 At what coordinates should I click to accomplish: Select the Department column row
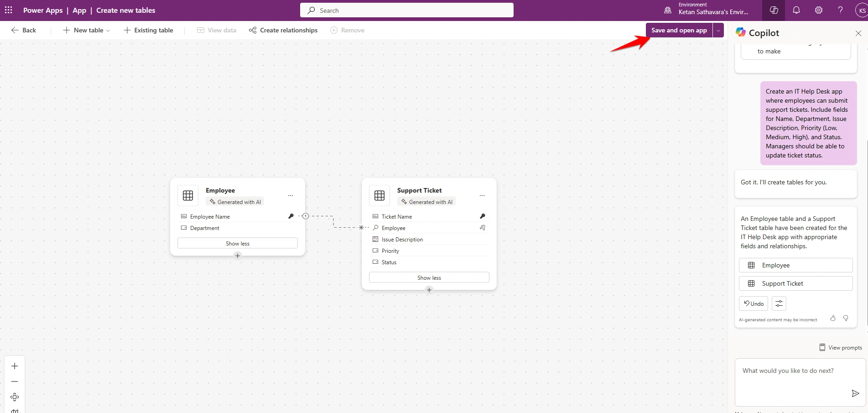(x=238, y=228)
